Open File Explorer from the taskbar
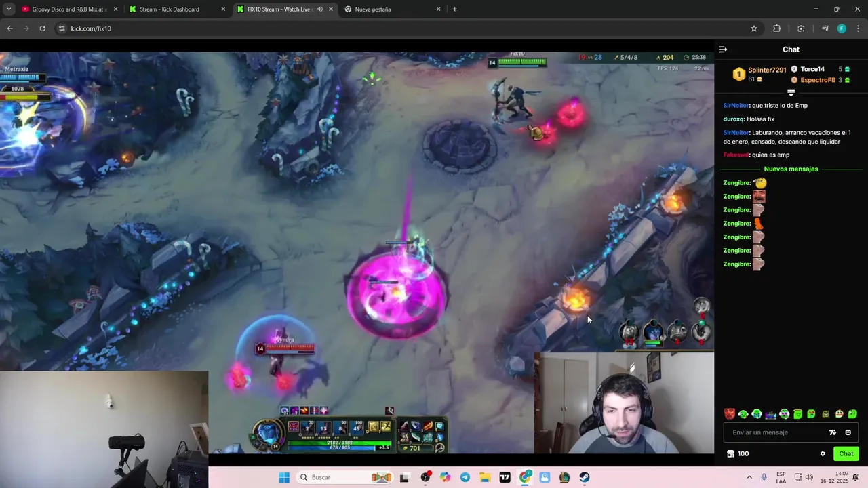The image size is (868, 488). [485, 477]
